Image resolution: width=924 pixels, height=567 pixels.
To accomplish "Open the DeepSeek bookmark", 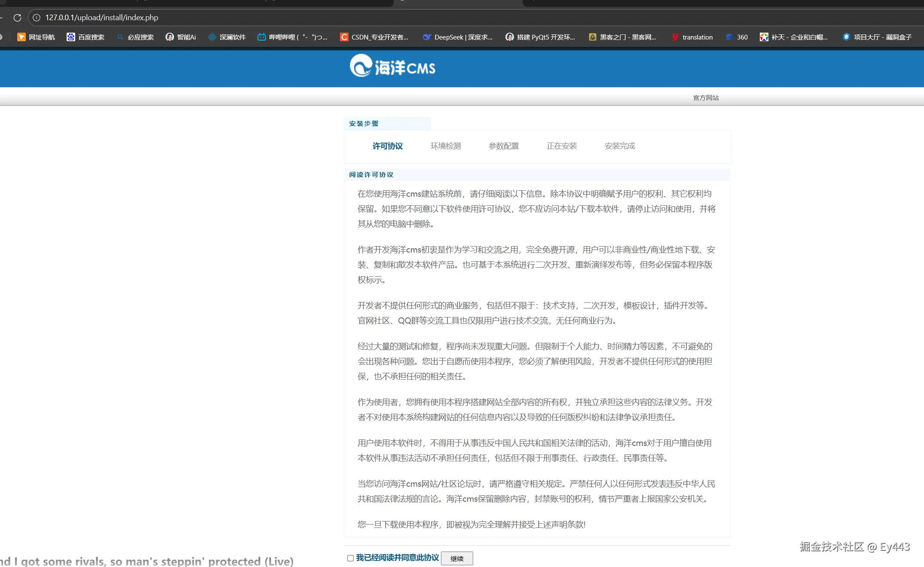I will click(458, 37).
